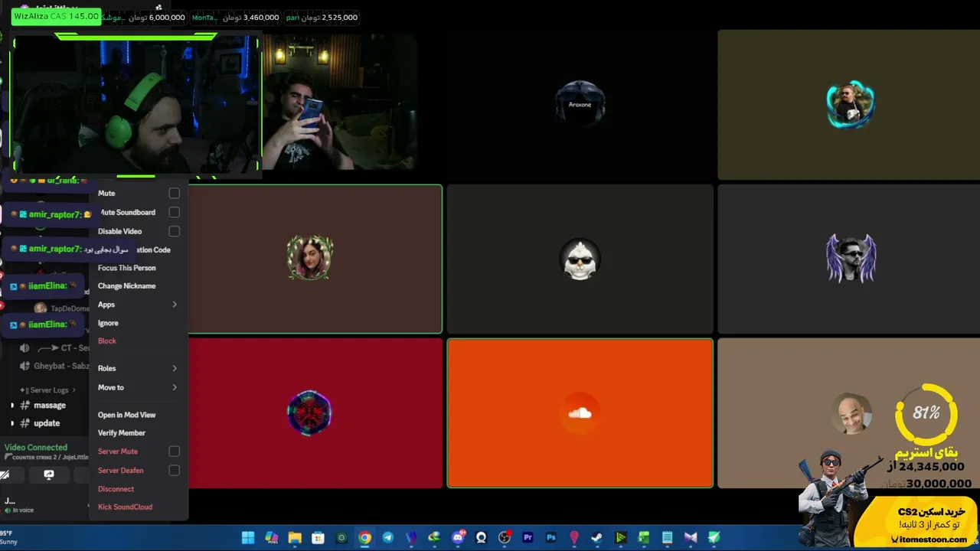Toggle the Mute Soundboard checkbox
This screenshot has height=551, width=980.
[x=175, y=212]
